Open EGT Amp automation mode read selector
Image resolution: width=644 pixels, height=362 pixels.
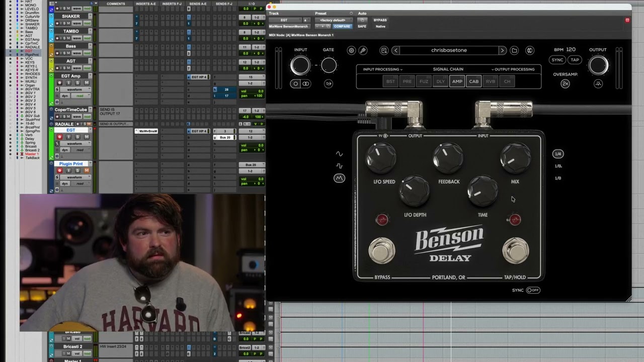click(80, 96)
